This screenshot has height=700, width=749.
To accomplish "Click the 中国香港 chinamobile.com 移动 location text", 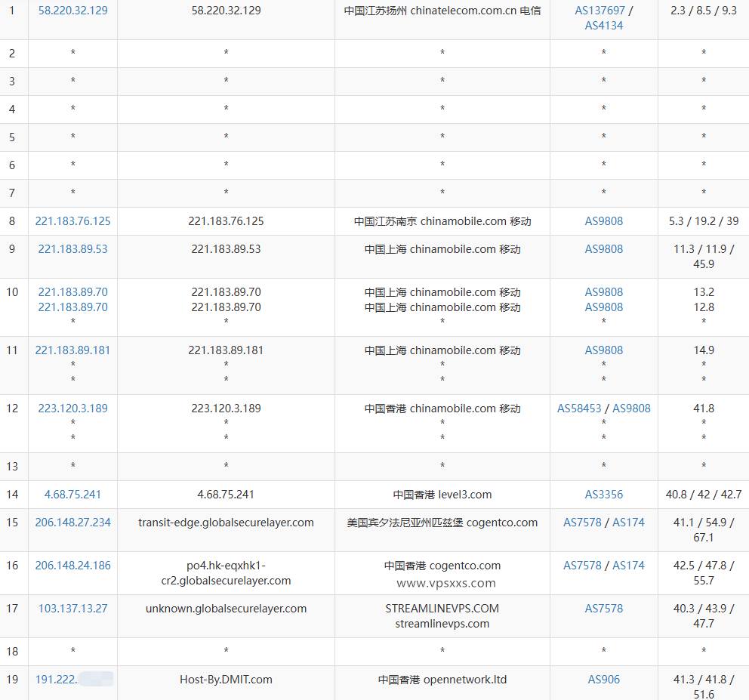I will (x=442, y=409).
